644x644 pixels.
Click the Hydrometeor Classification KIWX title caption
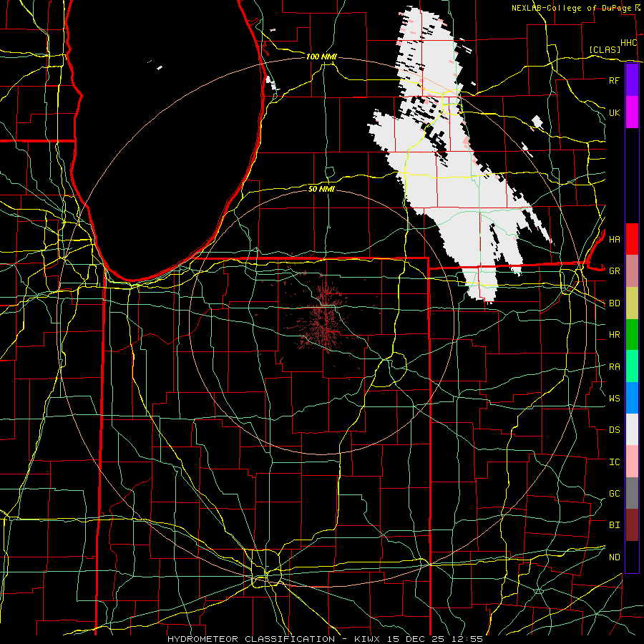(325, 639)
